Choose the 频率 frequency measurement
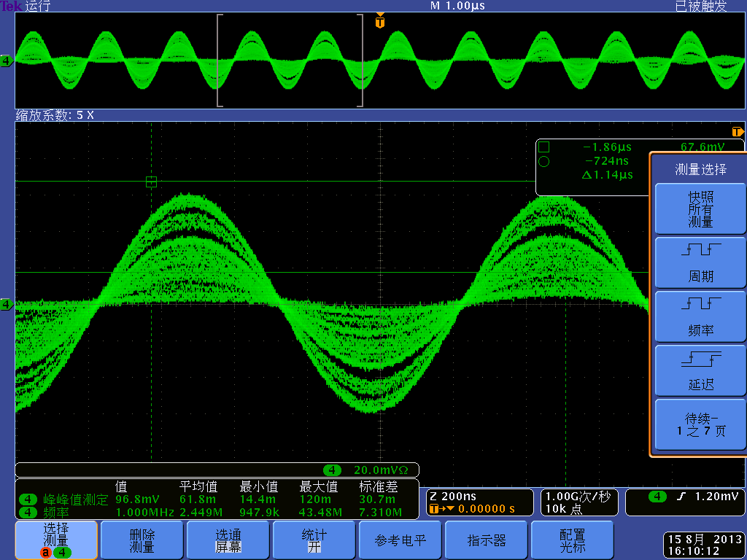This screenshot has width=747, height=560. pyautogui.click(x=700, y=316)
